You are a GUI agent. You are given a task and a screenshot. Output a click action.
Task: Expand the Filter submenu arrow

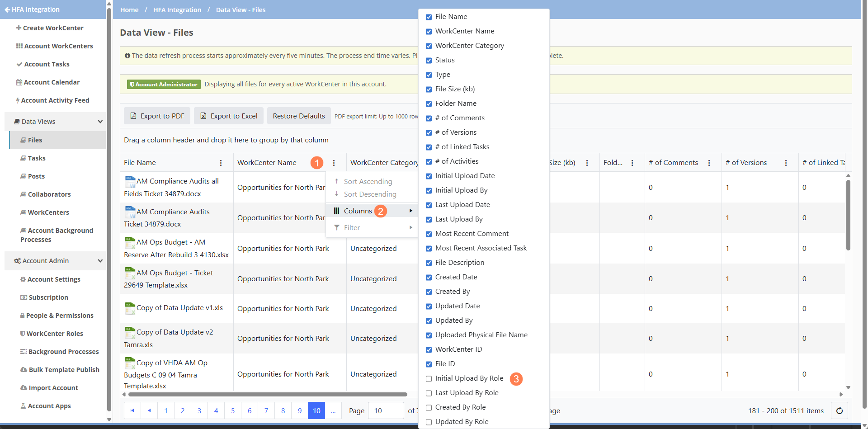click(x=410, y=227)
